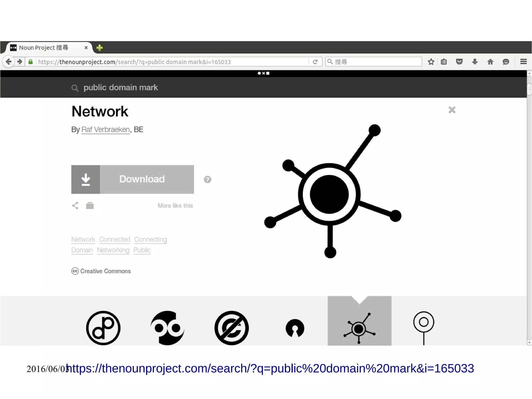Reload the page with the refresh icon
This screenshot has height=399, width=532.
coord(315,62)
